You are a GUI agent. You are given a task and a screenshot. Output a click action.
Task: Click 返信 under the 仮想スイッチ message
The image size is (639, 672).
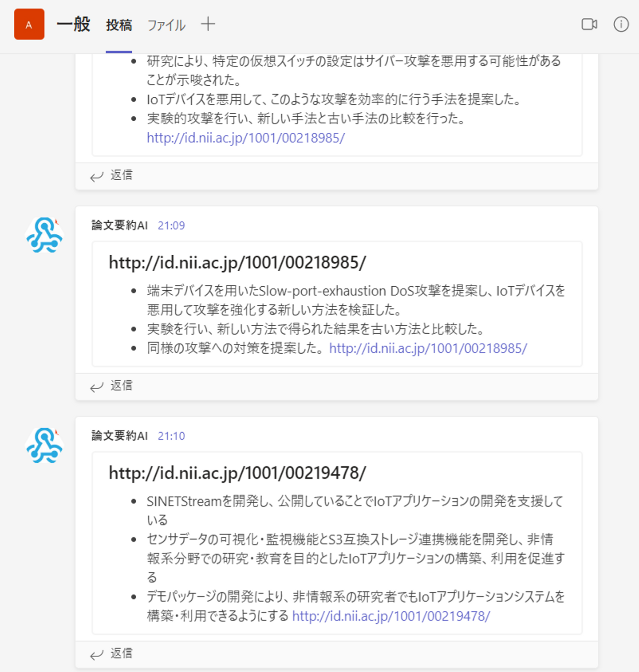[111, 175]
